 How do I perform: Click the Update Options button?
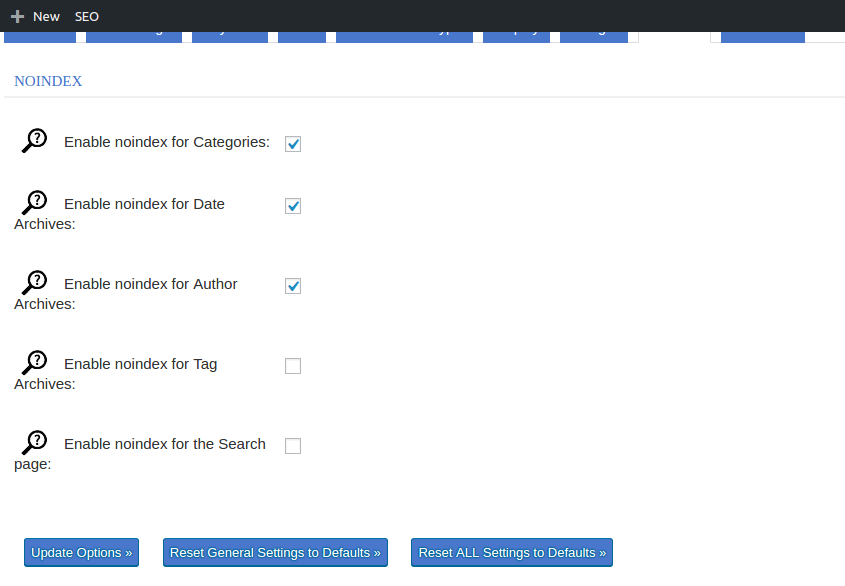(x=81, y=552)
